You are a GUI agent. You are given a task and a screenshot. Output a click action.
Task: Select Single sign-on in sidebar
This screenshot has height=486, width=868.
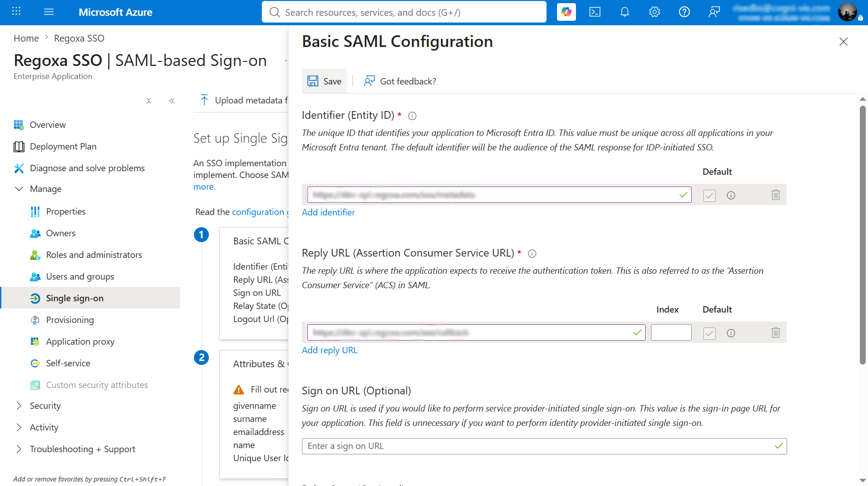coord(90,298)
